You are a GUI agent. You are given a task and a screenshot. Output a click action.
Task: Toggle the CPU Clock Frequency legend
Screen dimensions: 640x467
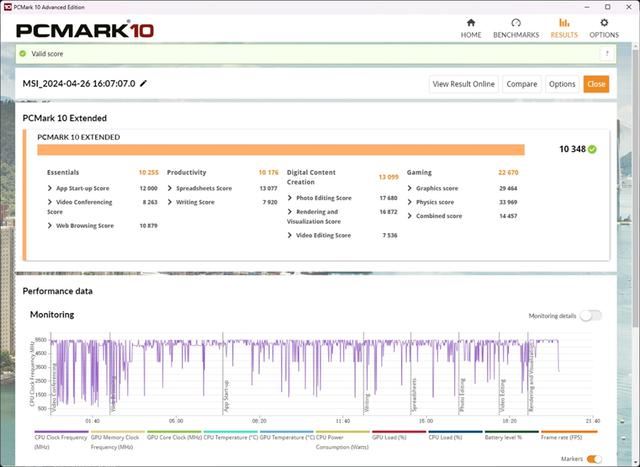[x=60, y=438]
